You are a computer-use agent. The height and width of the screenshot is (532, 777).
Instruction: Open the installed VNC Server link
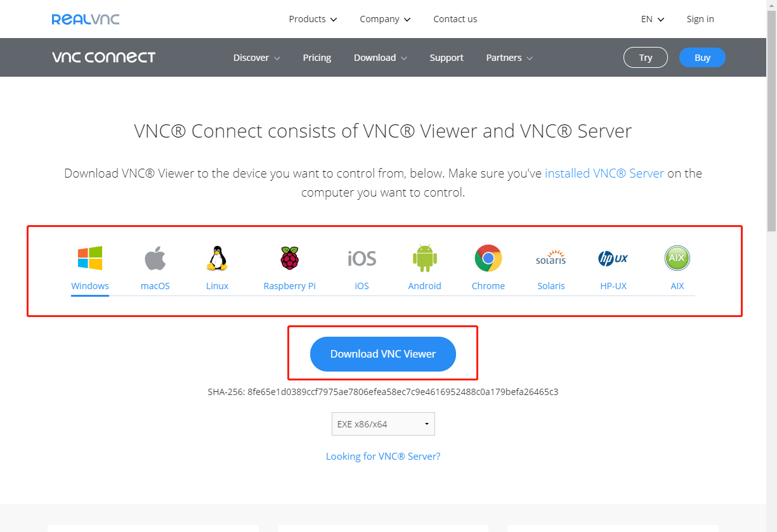(x=604, y=172)
